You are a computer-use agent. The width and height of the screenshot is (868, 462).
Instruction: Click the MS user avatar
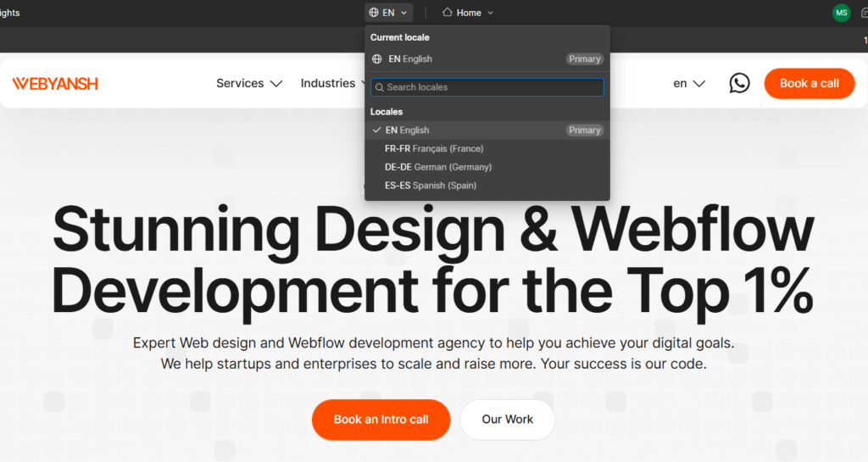842,13
